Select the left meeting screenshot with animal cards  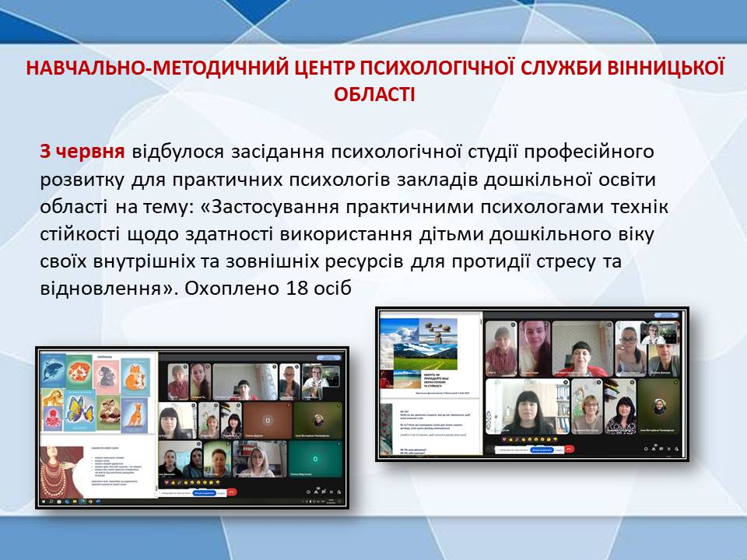coord(192,427)
